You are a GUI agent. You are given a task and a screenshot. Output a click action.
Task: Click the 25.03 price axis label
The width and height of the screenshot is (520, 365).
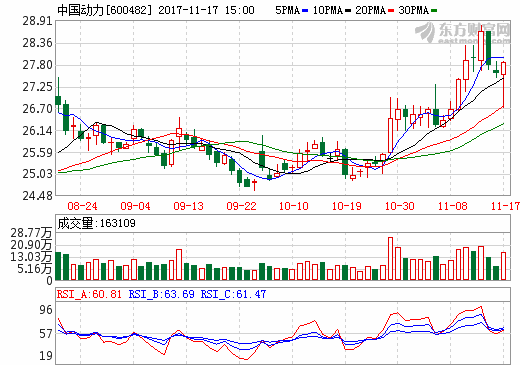click(38, 174)
